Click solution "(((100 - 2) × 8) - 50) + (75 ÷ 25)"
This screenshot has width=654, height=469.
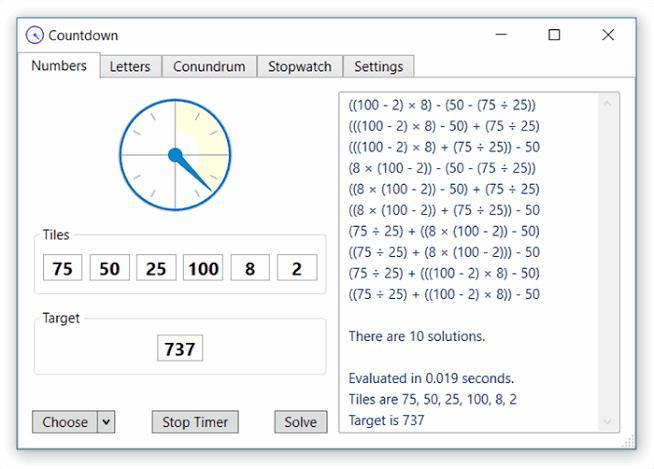[444, 126]
